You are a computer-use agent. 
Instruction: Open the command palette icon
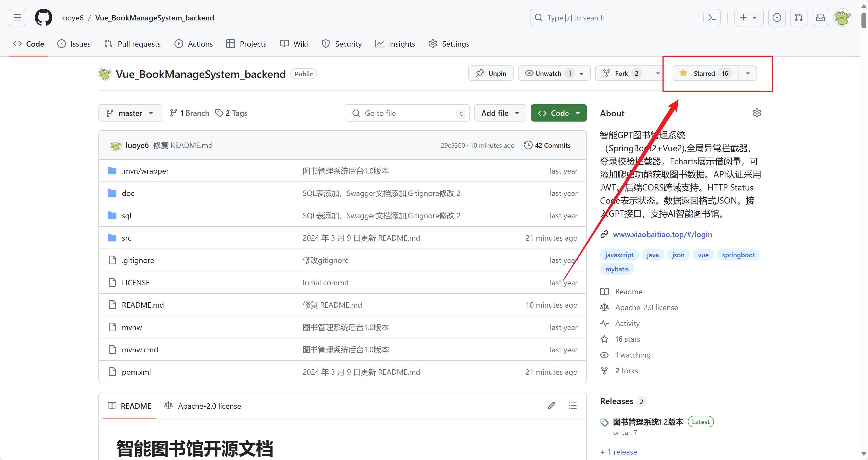[x=712, y=17]
